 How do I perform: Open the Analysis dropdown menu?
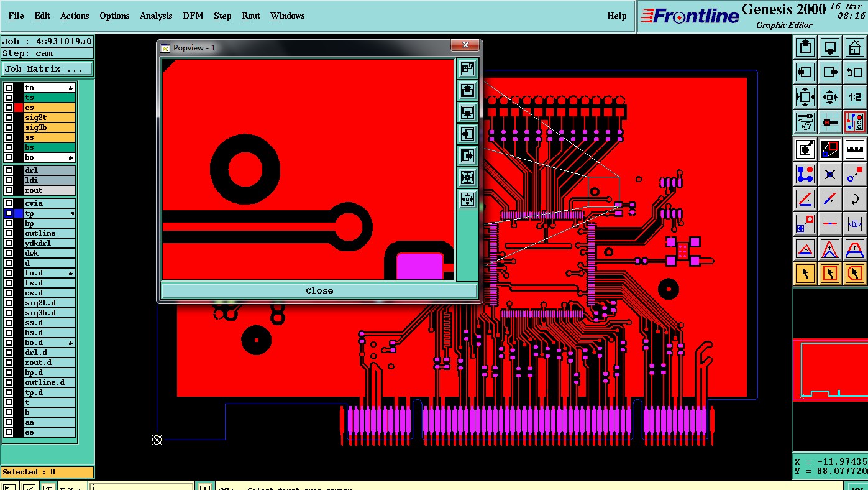156,16
